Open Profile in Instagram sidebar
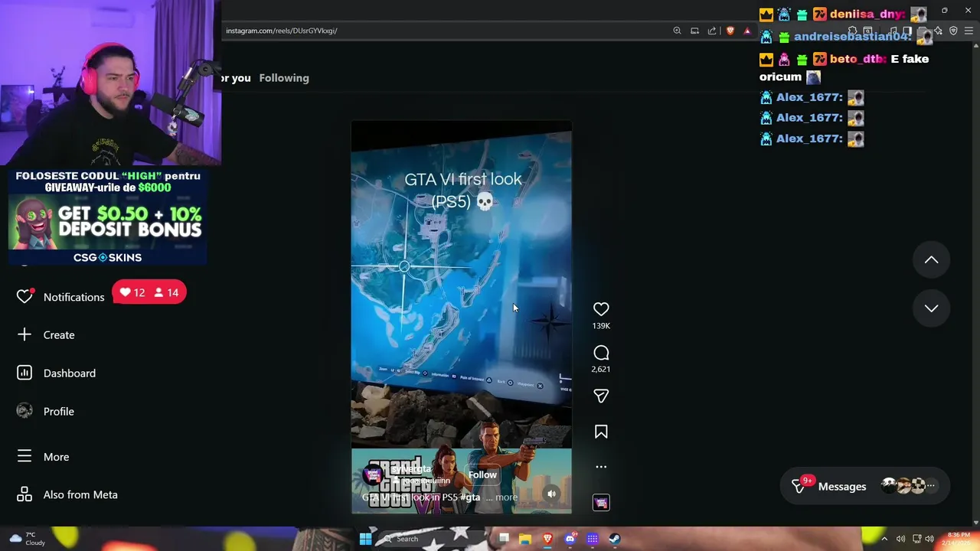Screen dimensions: 980x551 pyautogui.click(x=46, y=412)
